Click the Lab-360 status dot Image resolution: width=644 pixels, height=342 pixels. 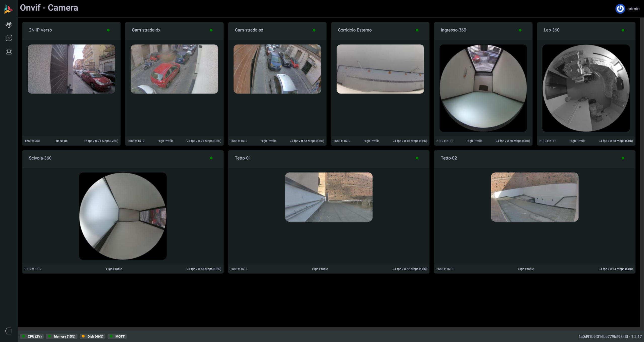tap(623, 30)
